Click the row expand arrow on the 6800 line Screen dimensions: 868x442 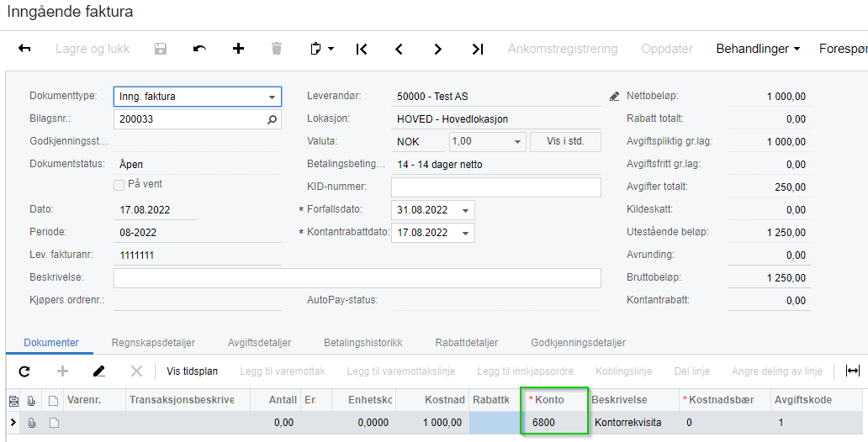tap(13, 423)
